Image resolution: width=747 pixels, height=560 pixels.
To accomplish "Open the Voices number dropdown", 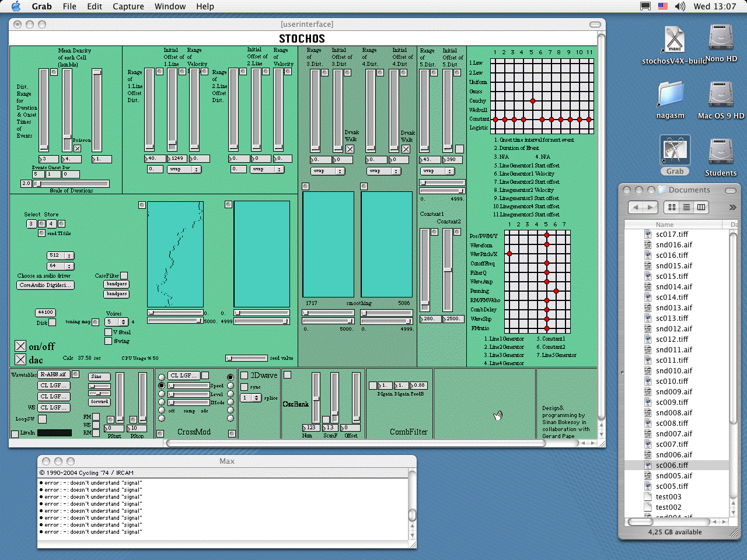I will [x=117, y=322].
